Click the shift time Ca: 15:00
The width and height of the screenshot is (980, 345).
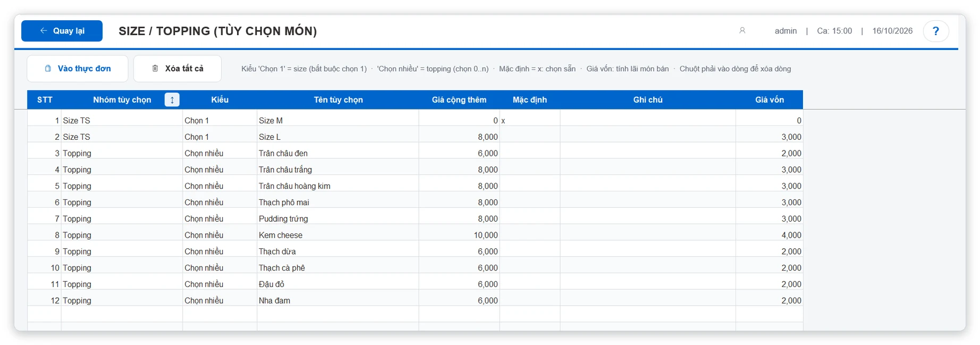click(834, 31)
